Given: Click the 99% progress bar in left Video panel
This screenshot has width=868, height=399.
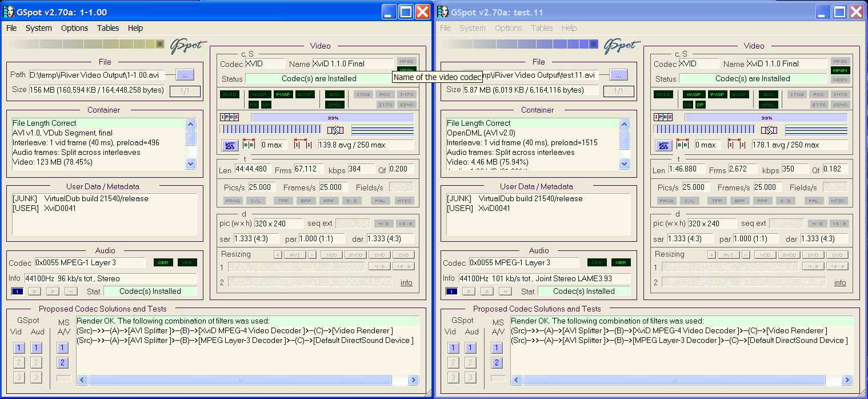Looking at the screenshot, I should (x=332, y=117).
